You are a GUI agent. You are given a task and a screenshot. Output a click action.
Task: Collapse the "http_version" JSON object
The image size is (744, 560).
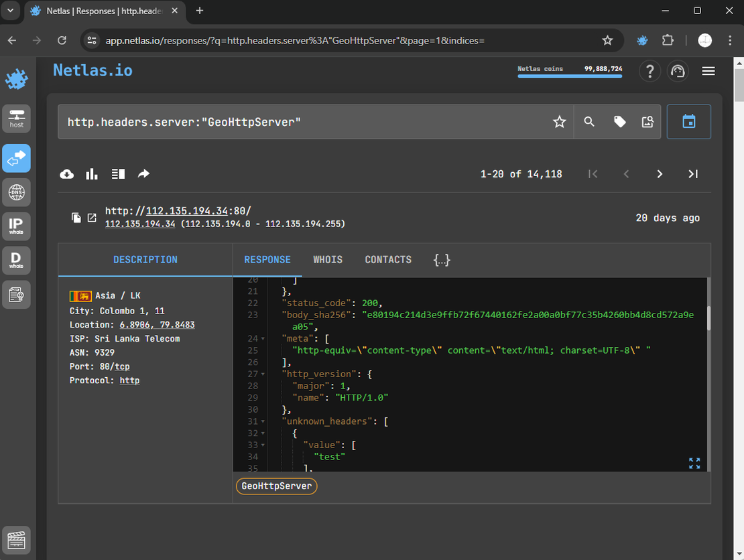point(263,374)
